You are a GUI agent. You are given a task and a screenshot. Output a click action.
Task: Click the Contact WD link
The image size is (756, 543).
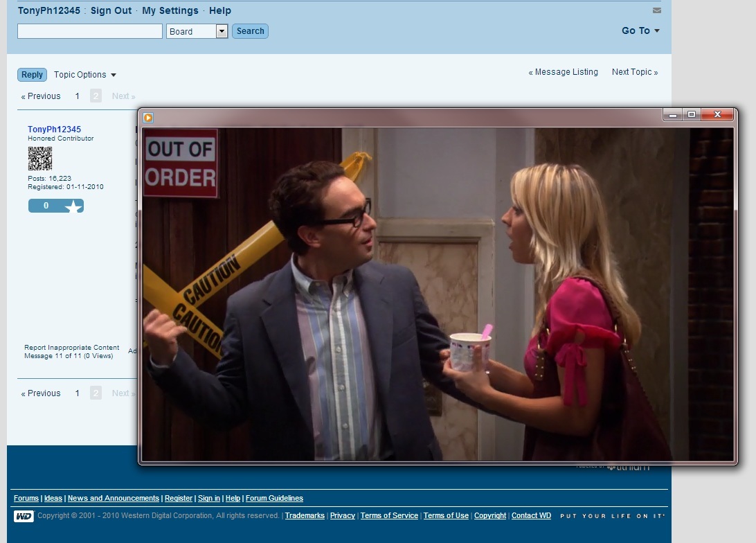(531, 515)
